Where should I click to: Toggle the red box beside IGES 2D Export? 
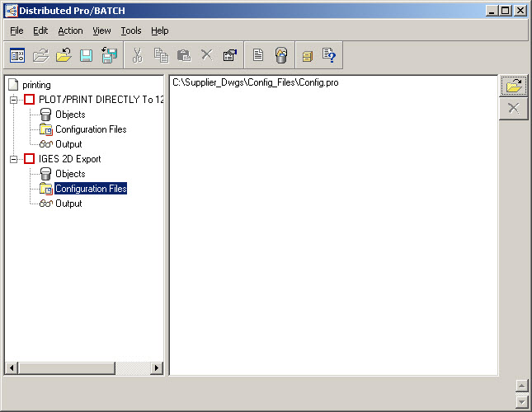pyautogui.click(x=29, y=158)
